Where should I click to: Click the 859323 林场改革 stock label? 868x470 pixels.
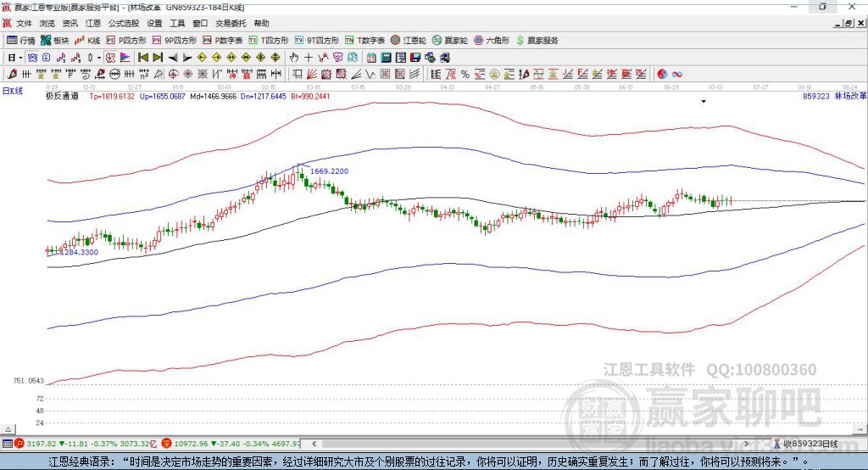pyautogui.click(x=834, y=97)
